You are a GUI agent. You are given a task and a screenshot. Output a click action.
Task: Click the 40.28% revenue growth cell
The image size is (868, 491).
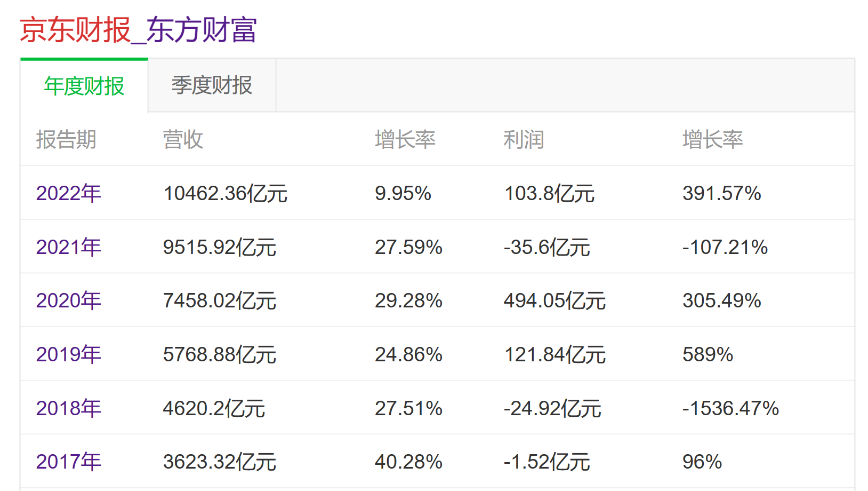[408, 462]
